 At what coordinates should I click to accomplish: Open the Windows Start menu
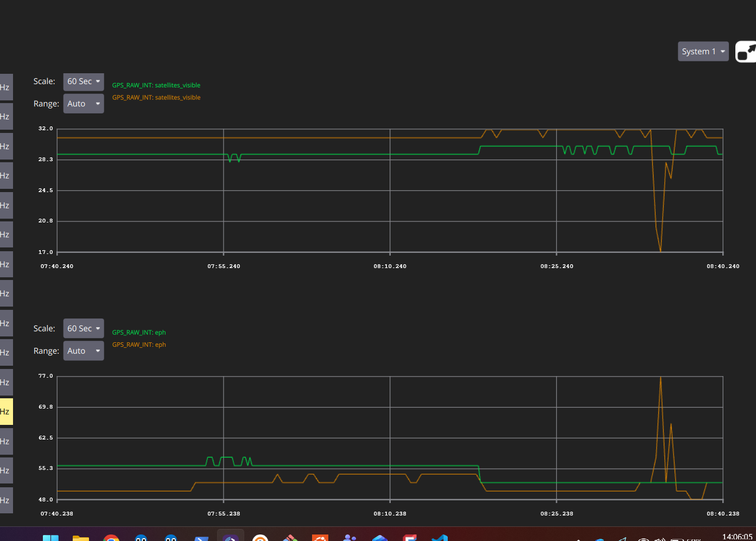click(x=50, y=537)
